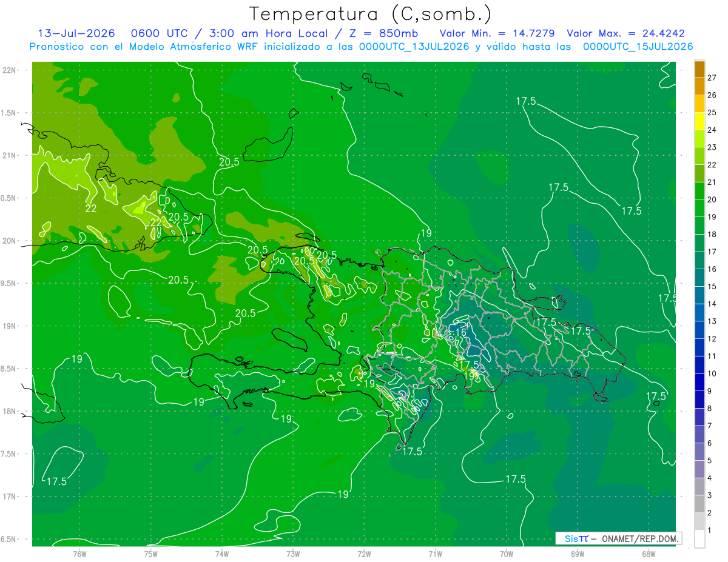Click the light gray legend swatch between 1 and 2
Image resolution: width=728 pixels, height=562 pixels.
pyautogui.click(x=699, y=521)
